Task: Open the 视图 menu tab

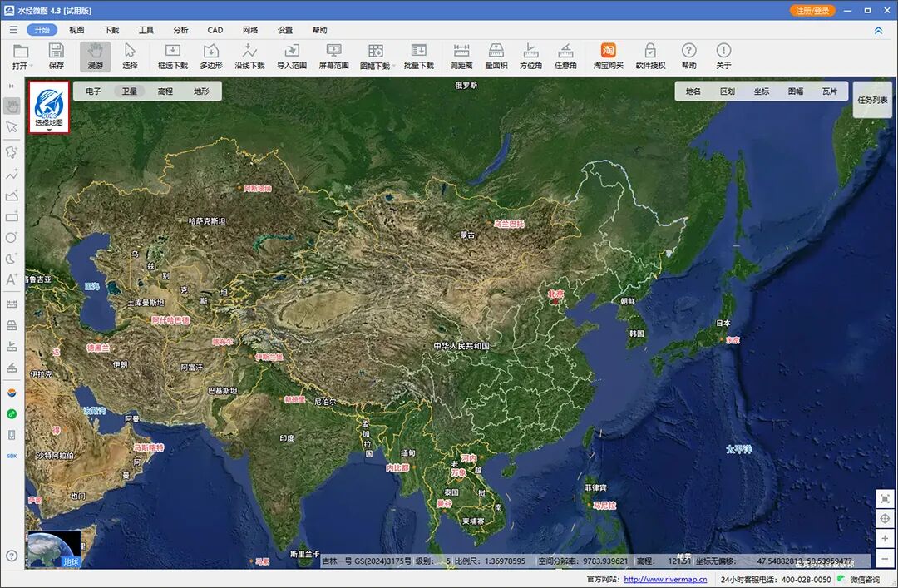Action: point(76,30)
